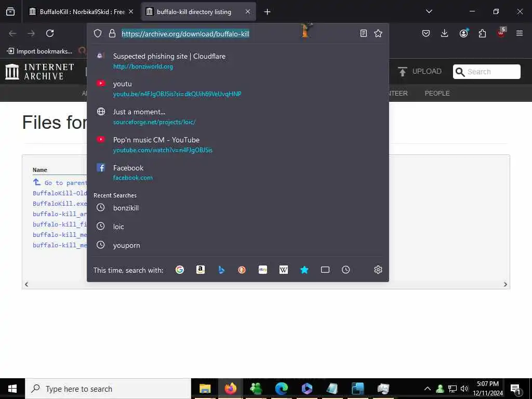The width and height of the screenshot is (532, 399).
Task: Search bookmarks with star icon
Action: pos(304,270)
